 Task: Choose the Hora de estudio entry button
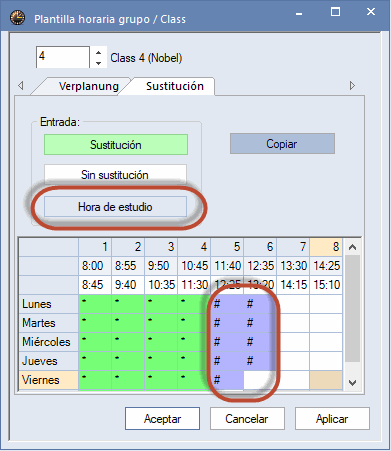(x=115, y=207)
